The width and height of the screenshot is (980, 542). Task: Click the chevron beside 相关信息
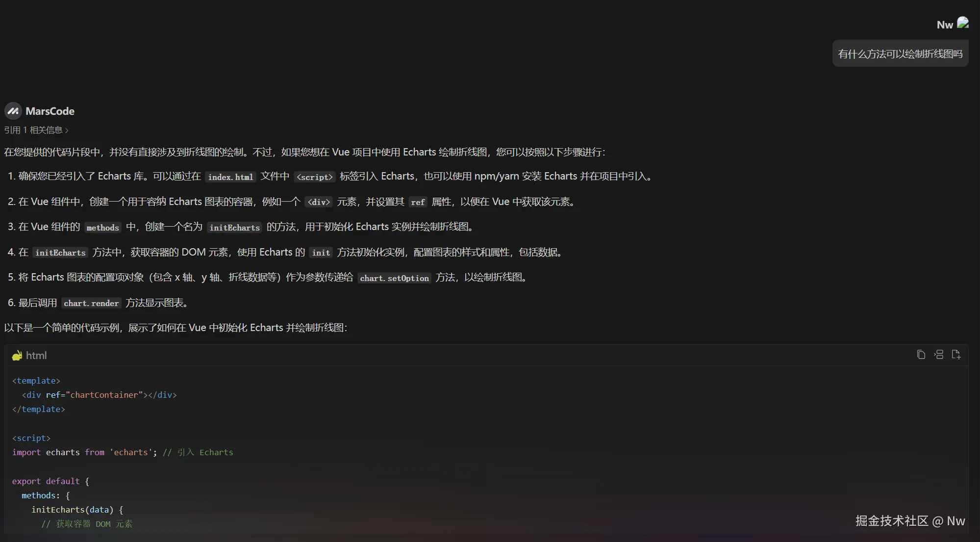[67, 130]
